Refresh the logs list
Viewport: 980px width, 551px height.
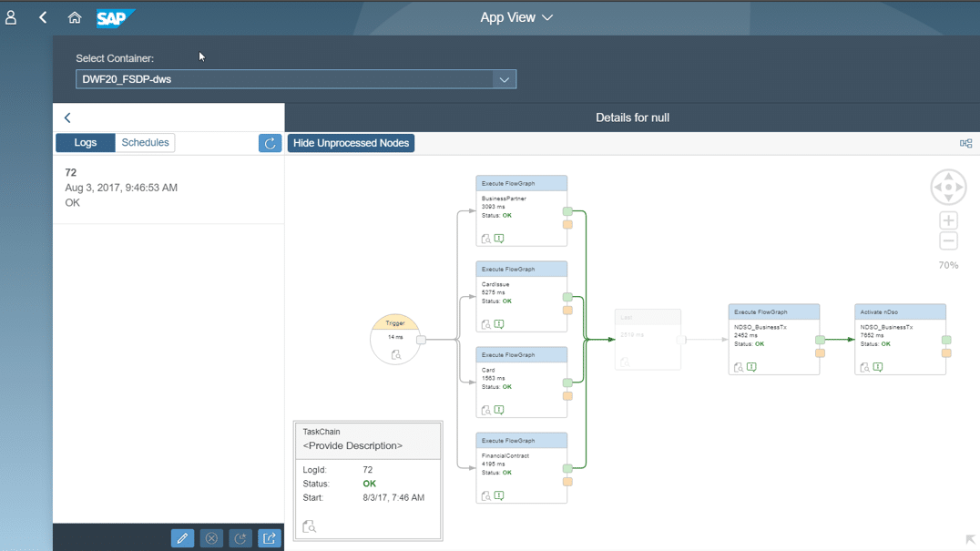point(270,143)
